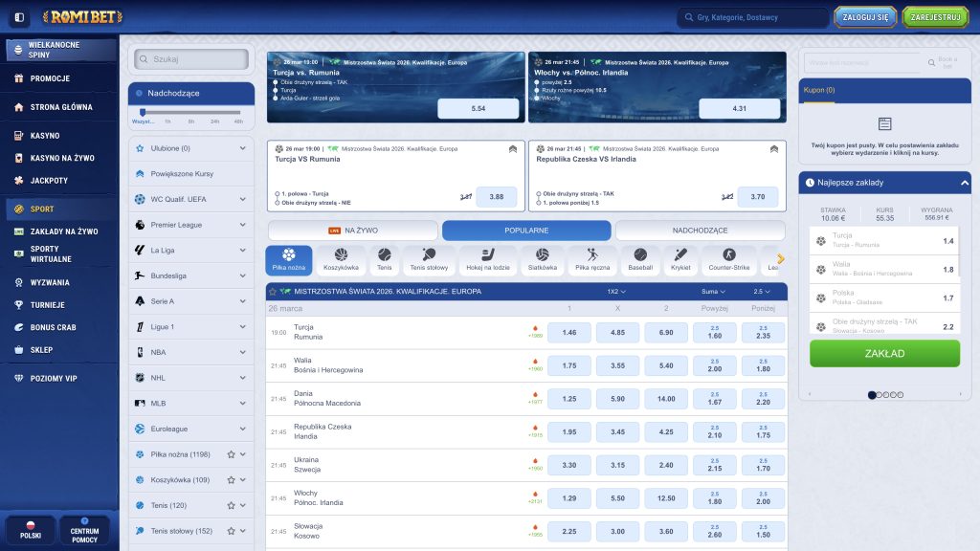Open the Wielkanocne Spiny promo banner
Screen dimensions: 980x551
pyautogui.click(x=61, y=50)
